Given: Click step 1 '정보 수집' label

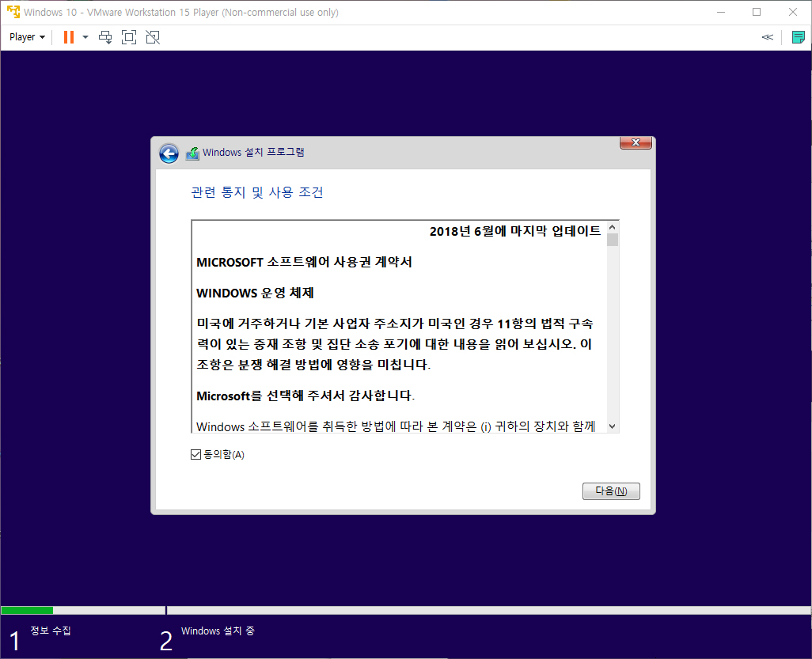Looking at the screenshot, I should coord(50,631).
